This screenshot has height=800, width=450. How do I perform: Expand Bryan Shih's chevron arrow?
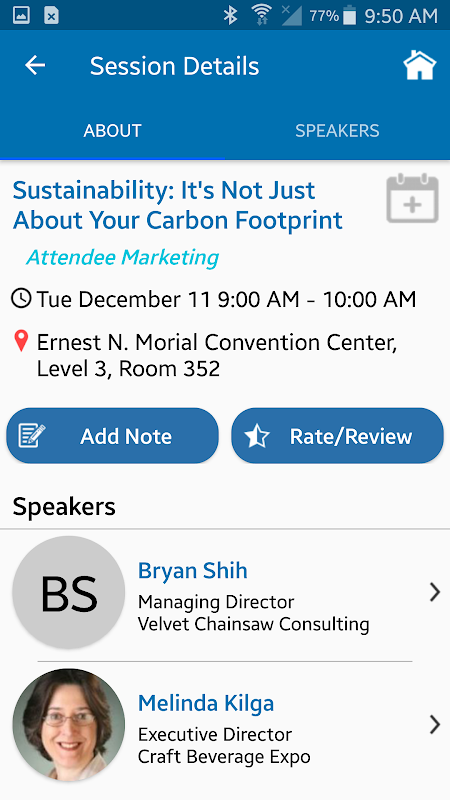pos(434,592)
